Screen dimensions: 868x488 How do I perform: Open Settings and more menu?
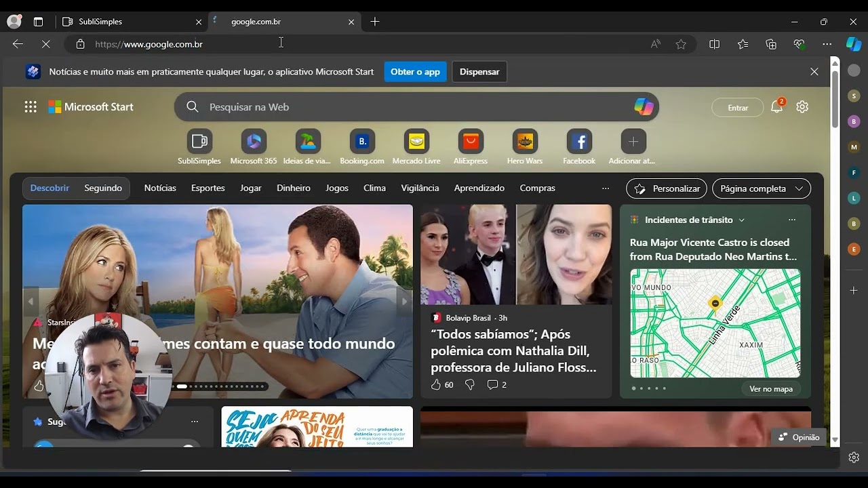click(x=827, y=44)
